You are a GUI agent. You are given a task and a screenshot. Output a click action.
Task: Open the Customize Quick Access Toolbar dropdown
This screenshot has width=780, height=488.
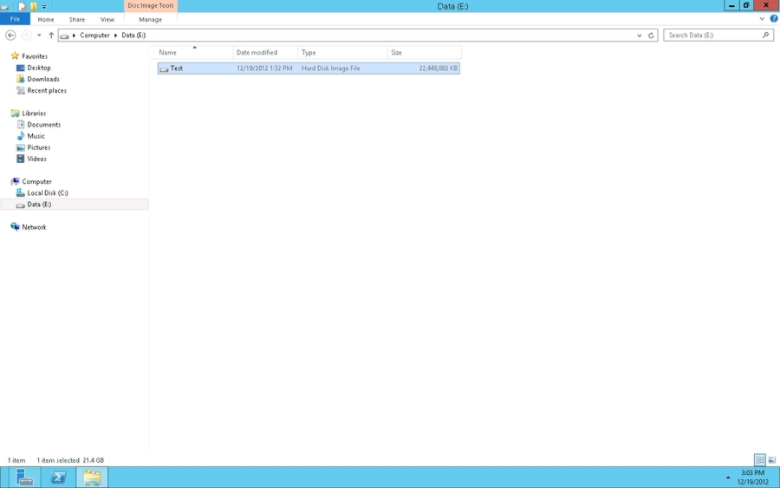point(44,7)
